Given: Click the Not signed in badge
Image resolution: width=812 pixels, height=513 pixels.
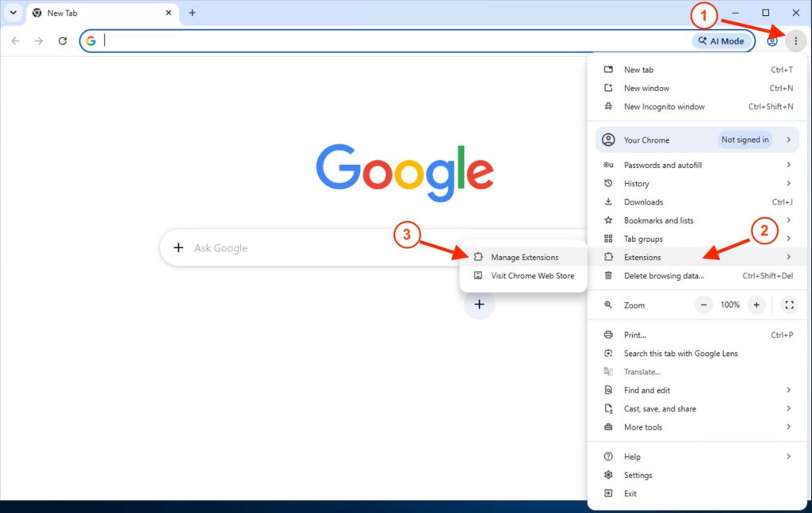Looking at the screenshot, I should (745, 140).
